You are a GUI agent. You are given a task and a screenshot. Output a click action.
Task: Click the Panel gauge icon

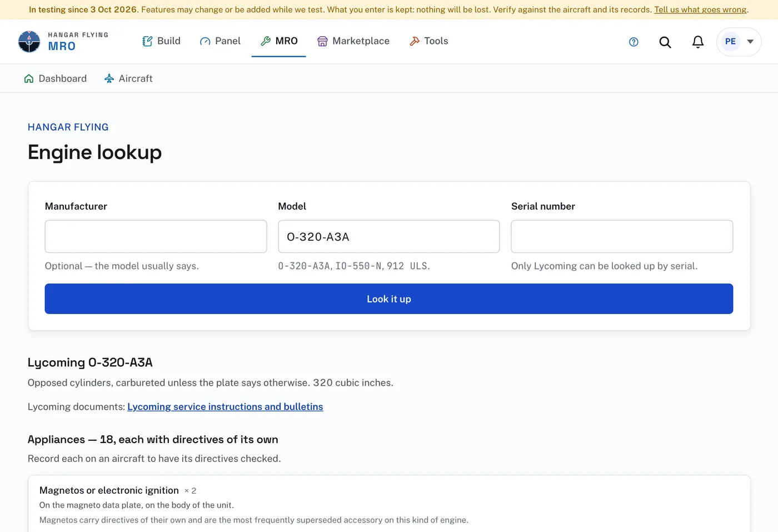click(x=205, y=41)
